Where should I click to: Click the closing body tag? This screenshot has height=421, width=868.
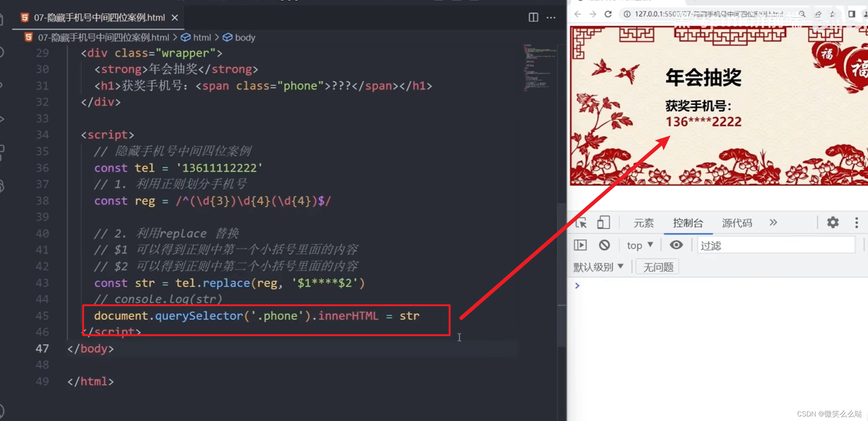coord(91,348)
